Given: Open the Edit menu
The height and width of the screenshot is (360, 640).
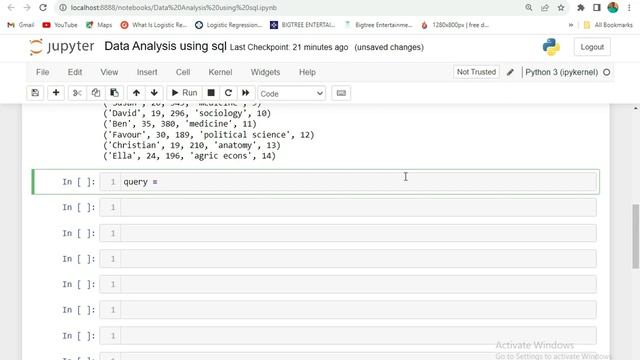Looking at the screenshot, I should 75,72.
